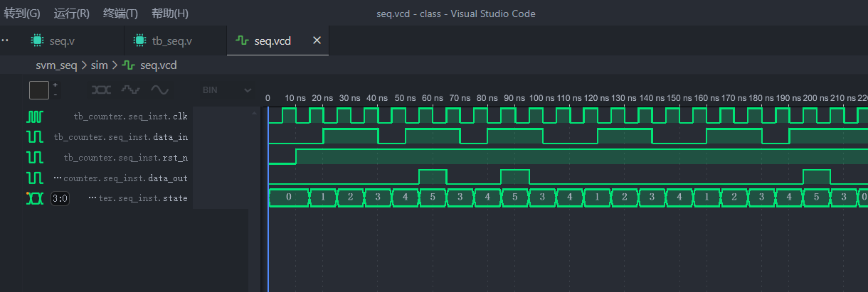Open the signal color box selector
Screen dimensions: 868x292
coord(39,90)
